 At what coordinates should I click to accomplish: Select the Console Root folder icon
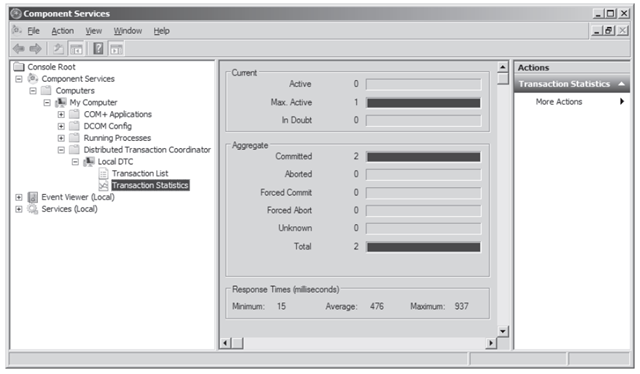19,67
